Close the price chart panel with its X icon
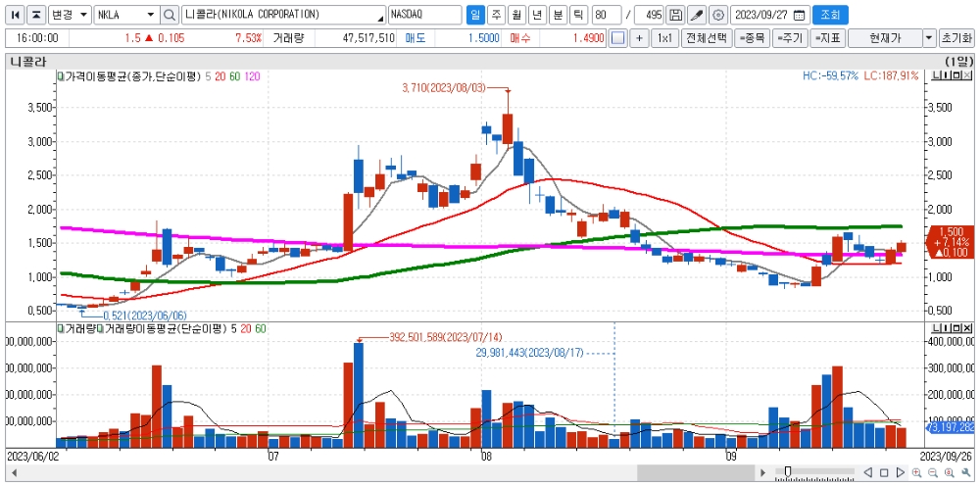This screenshot has width=980, height=487. 967,76
